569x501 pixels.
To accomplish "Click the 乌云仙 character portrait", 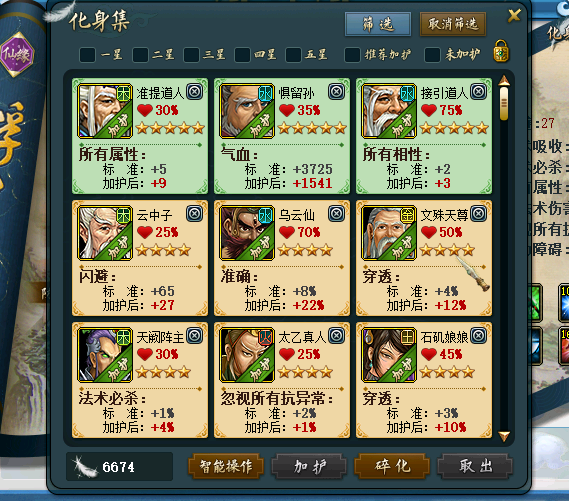I will point(247,233).
